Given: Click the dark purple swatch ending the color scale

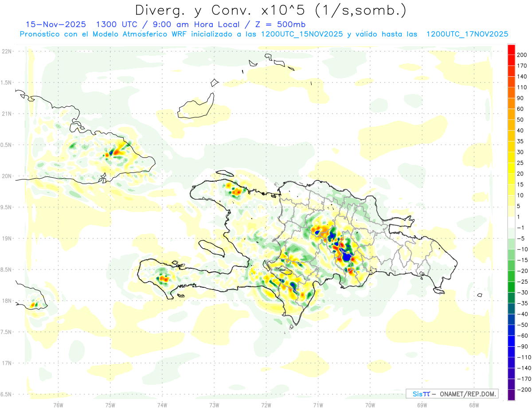Looking at the screenshot, I should point(511,395).
